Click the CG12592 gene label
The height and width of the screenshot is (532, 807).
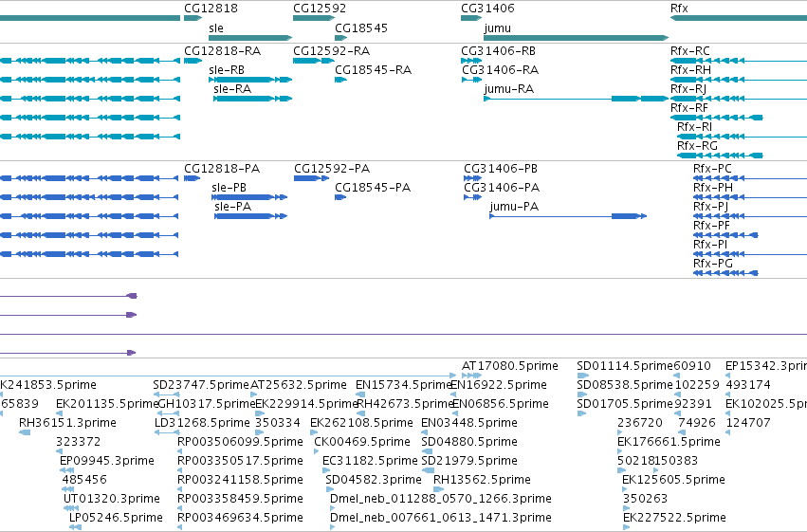pos(320,9)
